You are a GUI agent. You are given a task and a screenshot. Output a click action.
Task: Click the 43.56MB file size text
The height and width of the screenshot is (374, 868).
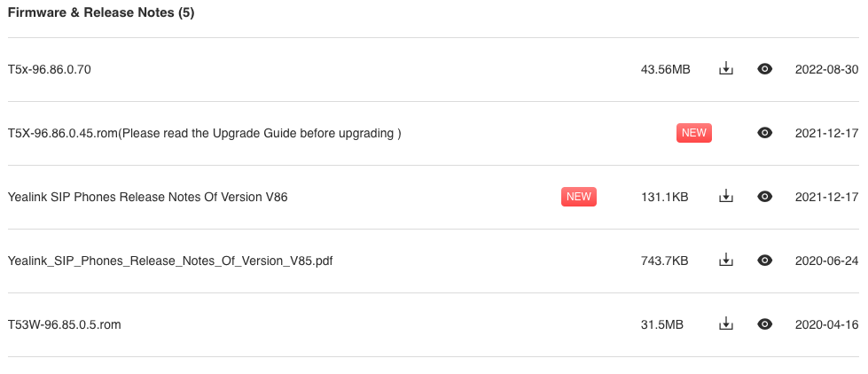tap(665, 70)
